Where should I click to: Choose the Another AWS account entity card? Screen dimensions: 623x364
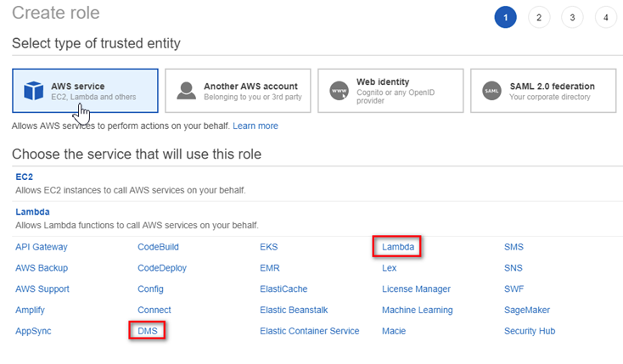click(238, 91)
